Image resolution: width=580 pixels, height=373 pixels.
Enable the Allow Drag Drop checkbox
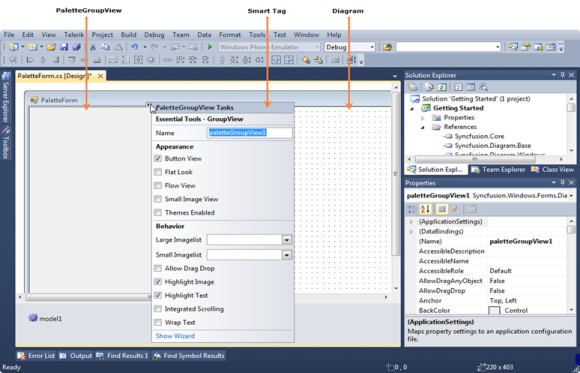click(x=158, y=268)
